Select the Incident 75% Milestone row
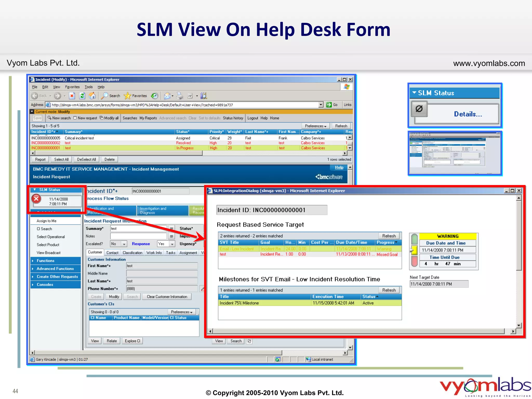Screen dimensions: 532x399 [x=310, y=303]
